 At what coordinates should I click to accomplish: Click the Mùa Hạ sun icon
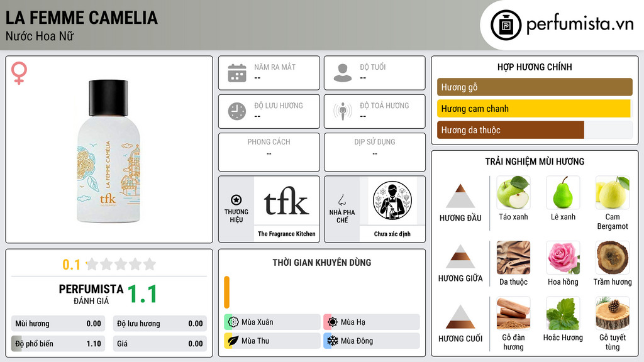(333, 322)
